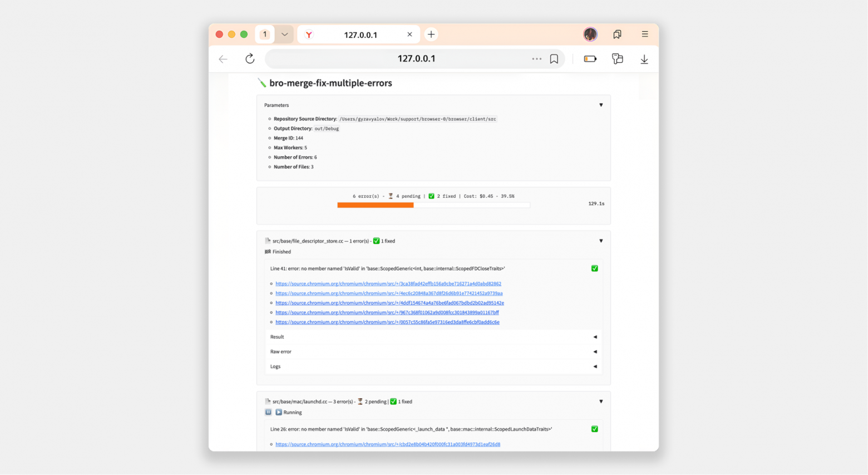868x475 pixels.
Task: Close the 127.0.0.1 tab
Action: tap(410, 35)
